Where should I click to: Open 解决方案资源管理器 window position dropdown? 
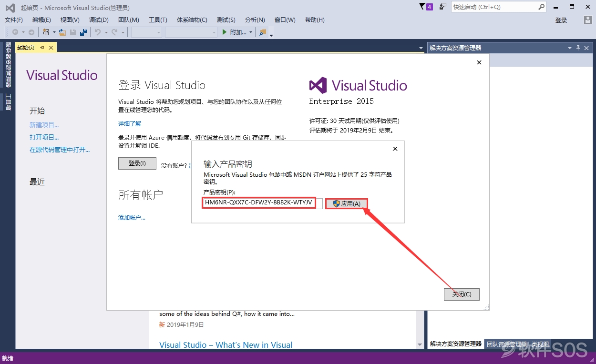[569, 48]
